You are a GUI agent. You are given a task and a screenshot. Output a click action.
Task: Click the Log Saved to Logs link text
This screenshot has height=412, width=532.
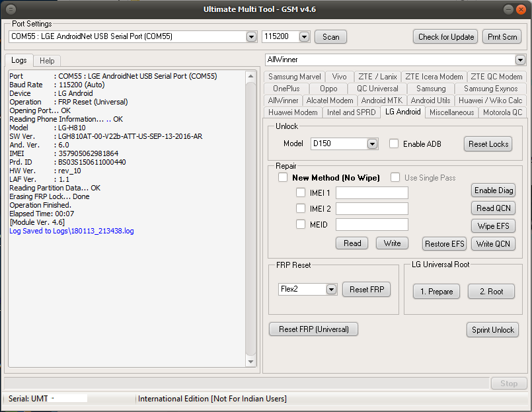pyautogui.click(x=71, y=231)
